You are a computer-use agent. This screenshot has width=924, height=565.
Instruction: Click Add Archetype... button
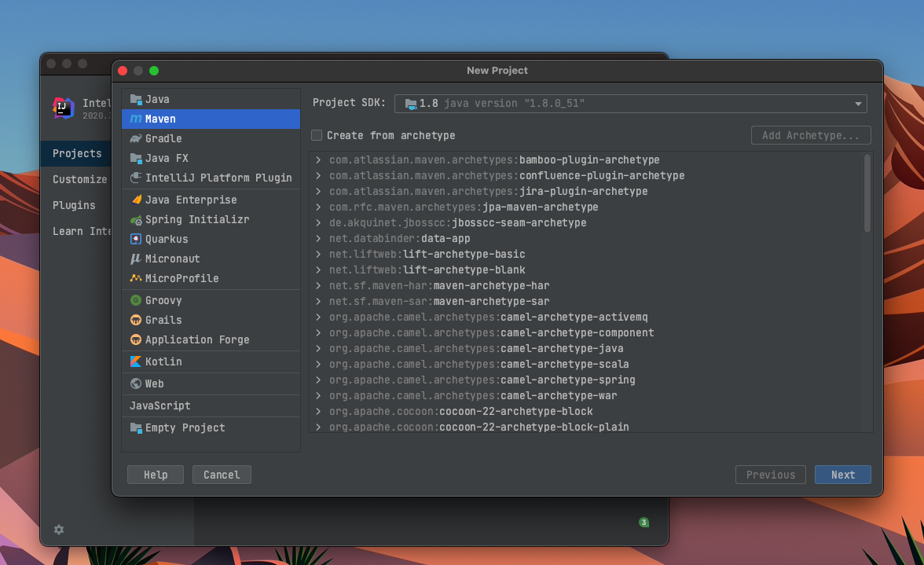(811, 135)
